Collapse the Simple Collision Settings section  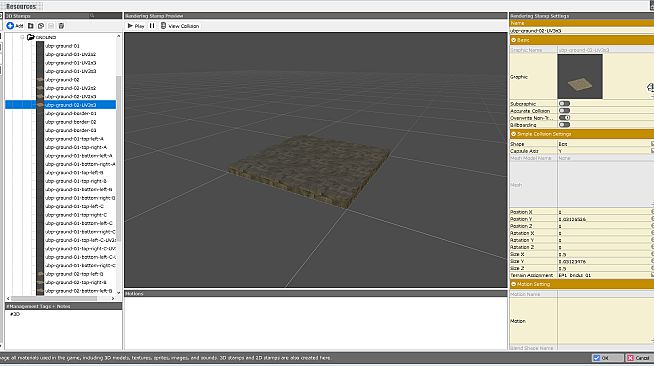(513, 134)
